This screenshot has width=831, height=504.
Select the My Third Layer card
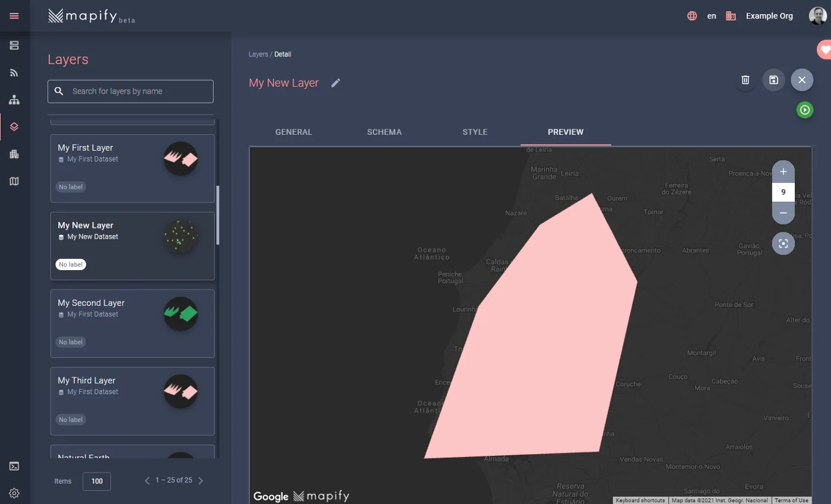[132, 401]
